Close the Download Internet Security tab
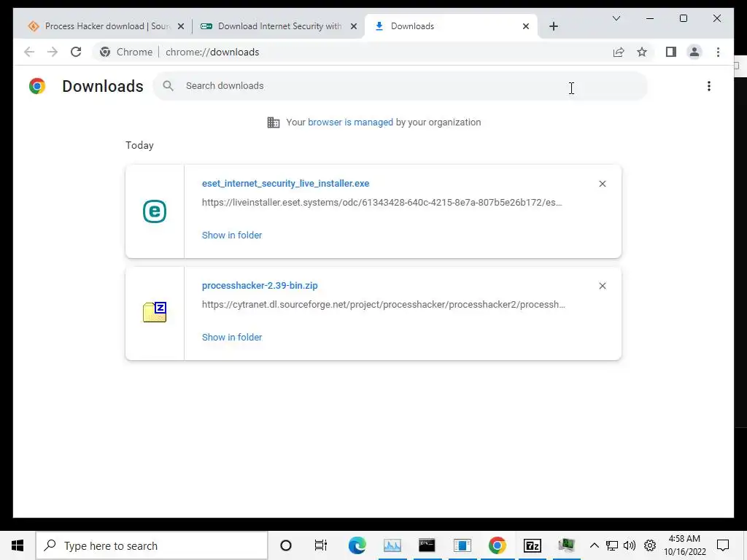Screen dimensions: 747x560 point(354,26)
